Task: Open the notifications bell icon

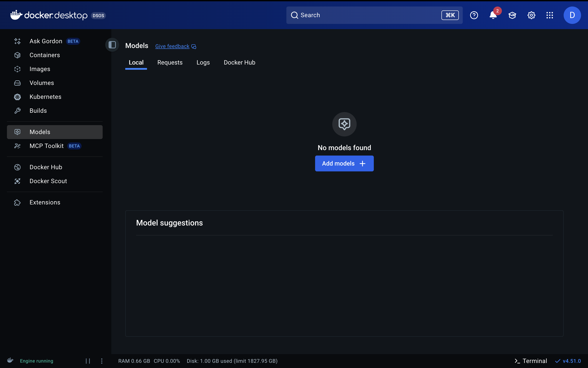Action: pos(493,15)
